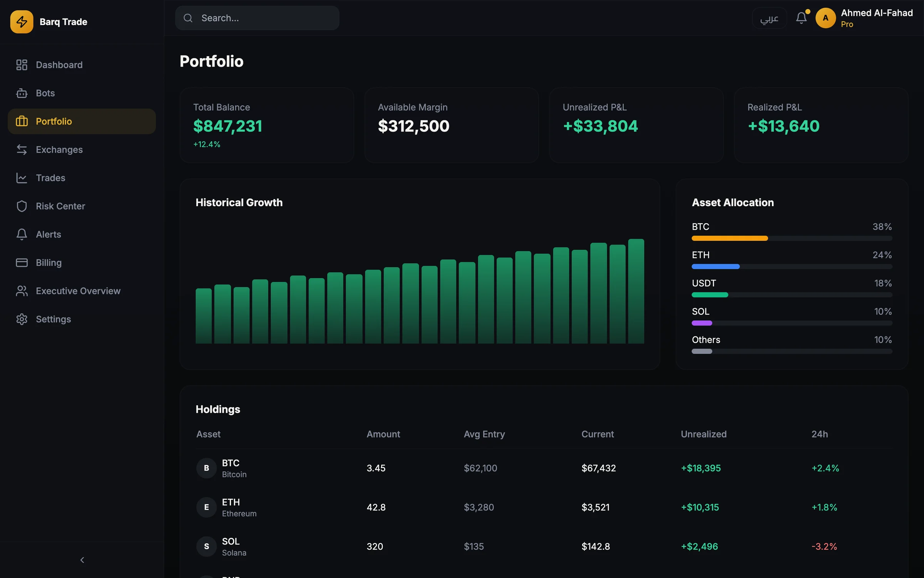The height and width of the screenshot is (578, 924).
Task: Click the Alerts bell icon in sidebar
Action: point(22,234)
